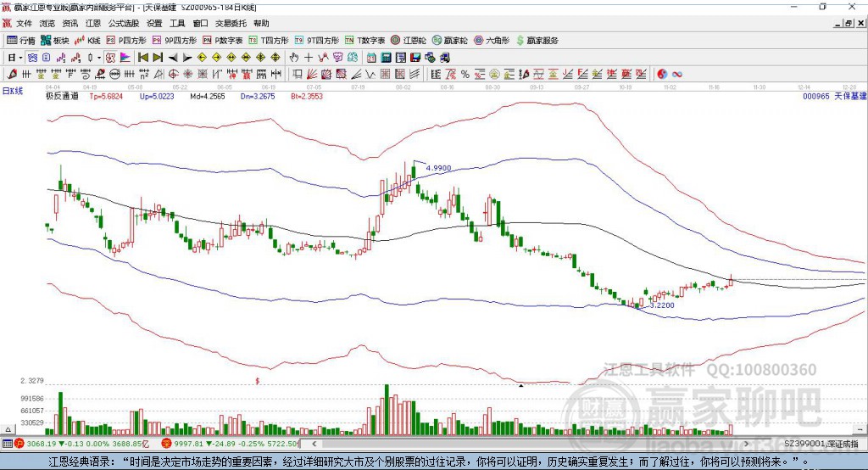Screen dimensions: 868x470
Task: Open the 赢家轮 winner wheel
Action: click(449, 41)
